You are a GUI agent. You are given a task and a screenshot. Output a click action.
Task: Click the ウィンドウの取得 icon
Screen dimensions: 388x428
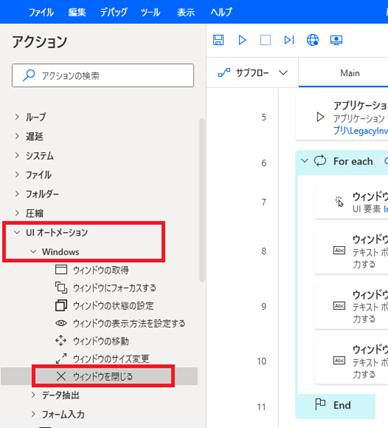point(61,270)
